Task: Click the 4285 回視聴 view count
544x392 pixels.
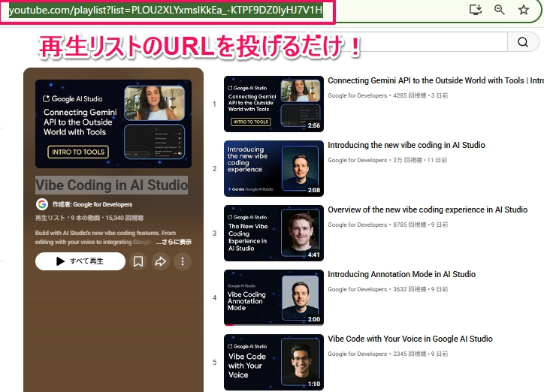Action: 410,95
